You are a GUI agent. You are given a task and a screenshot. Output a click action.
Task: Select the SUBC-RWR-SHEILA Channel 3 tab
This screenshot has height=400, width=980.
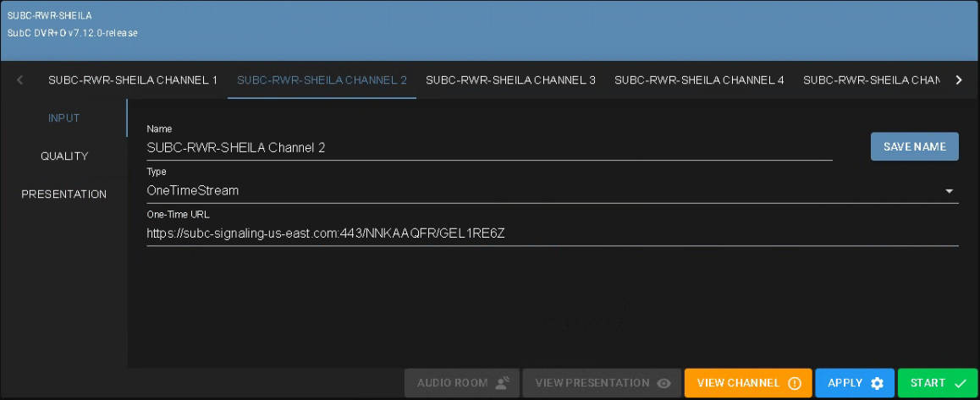[510, 80]
